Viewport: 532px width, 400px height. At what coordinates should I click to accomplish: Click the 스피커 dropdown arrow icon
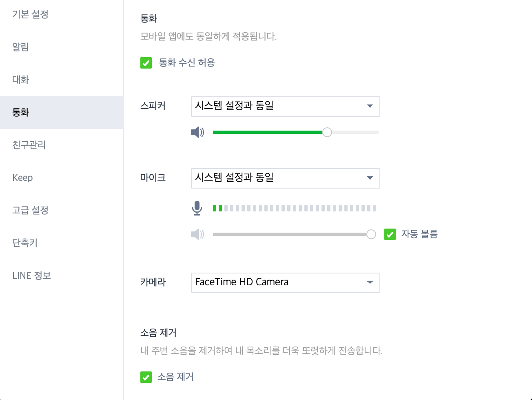click(370, 106)
